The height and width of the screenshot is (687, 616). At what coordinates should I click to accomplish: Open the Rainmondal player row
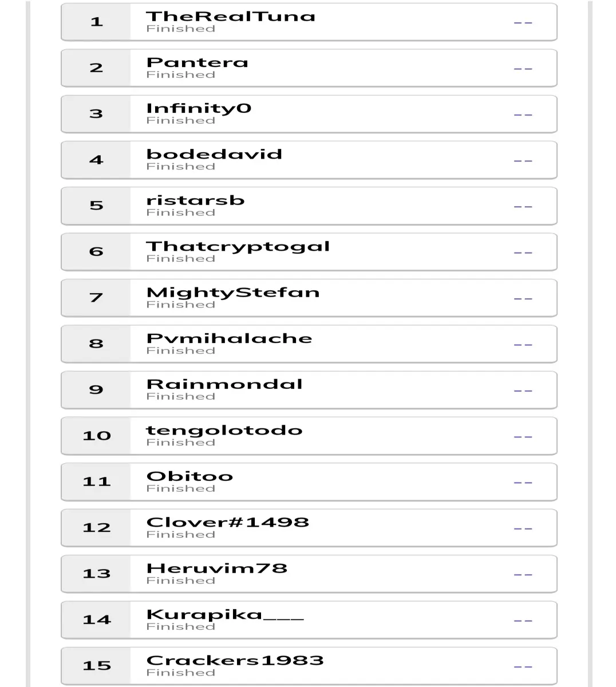tap(309, 390)
